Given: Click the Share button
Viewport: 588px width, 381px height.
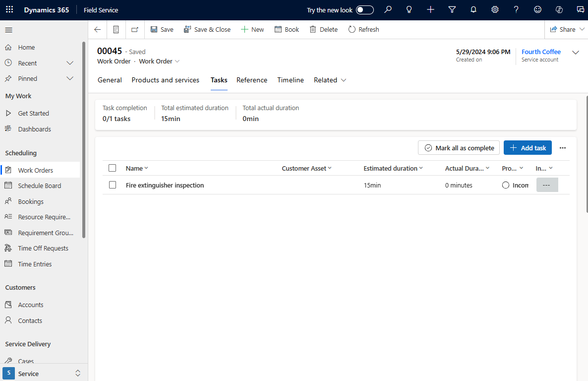Looking at the screenshot, I should click(563, 30).
